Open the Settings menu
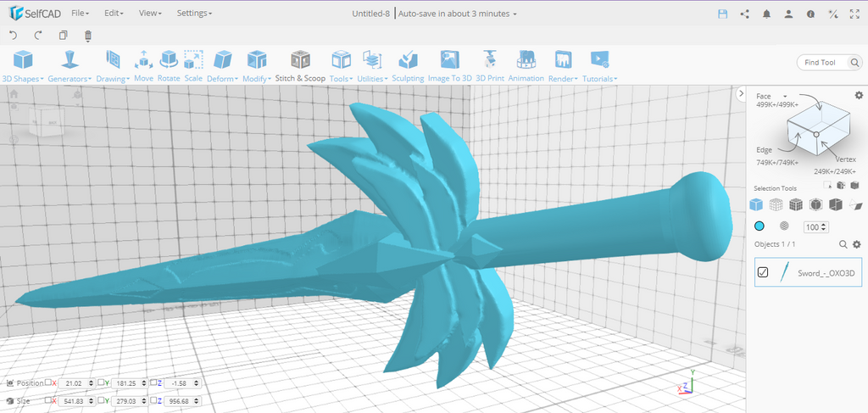Image resolution: width=868 pixels, height=413 pixels. [x=194, y=14]
